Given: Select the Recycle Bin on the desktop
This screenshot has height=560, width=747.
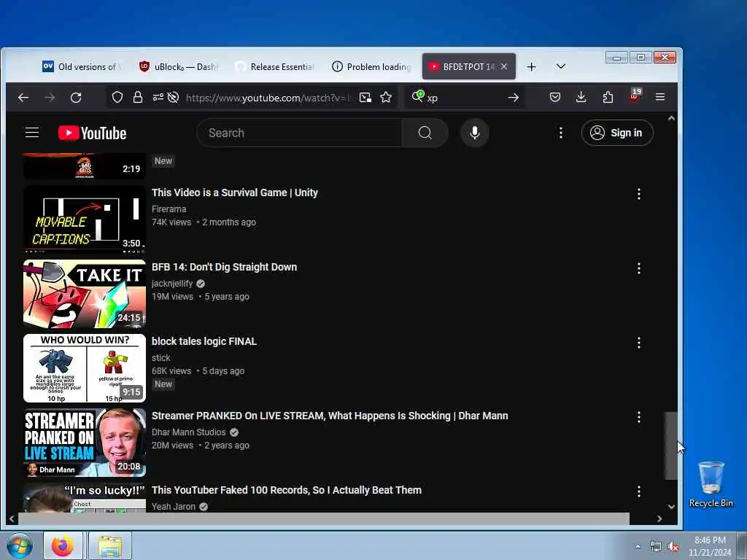Looking at the screenshot, I should (x=711, y=484).
